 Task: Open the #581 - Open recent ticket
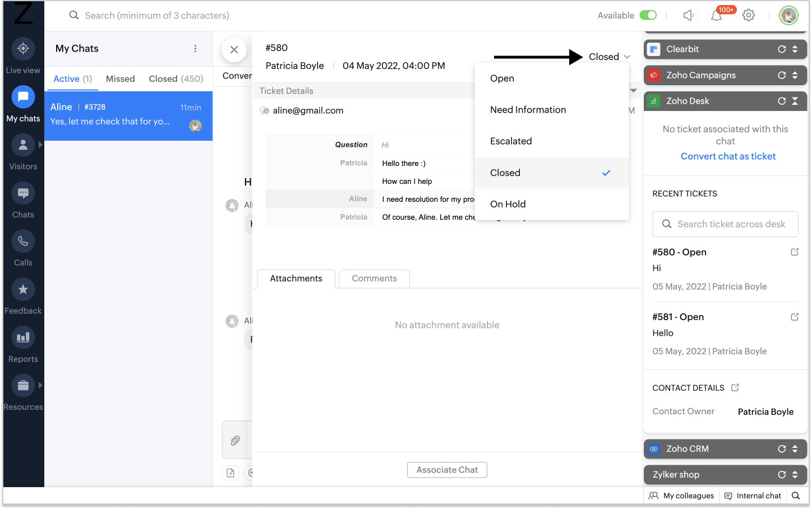678,317
